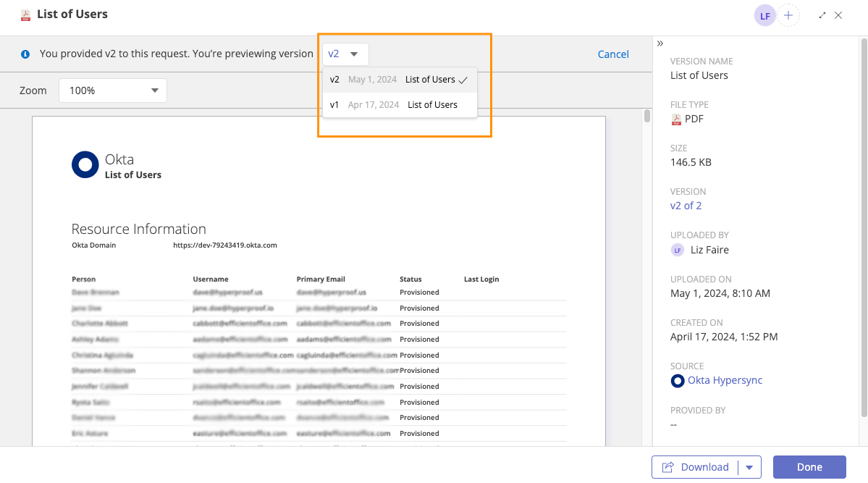Click the 146.5 KB size value
The image size is (868, 483).
(691, 163)
